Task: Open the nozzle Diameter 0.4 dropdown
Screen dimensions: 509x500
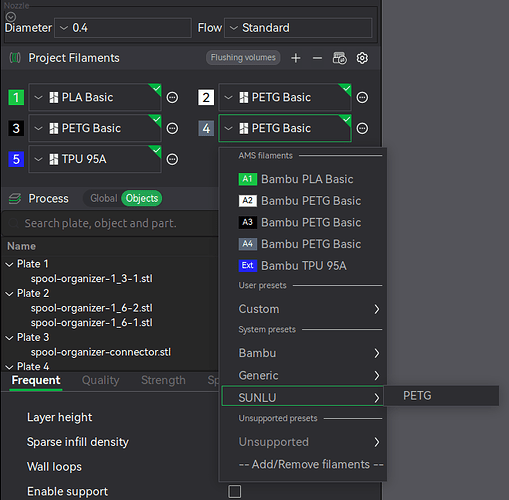Action: (123, 28)
